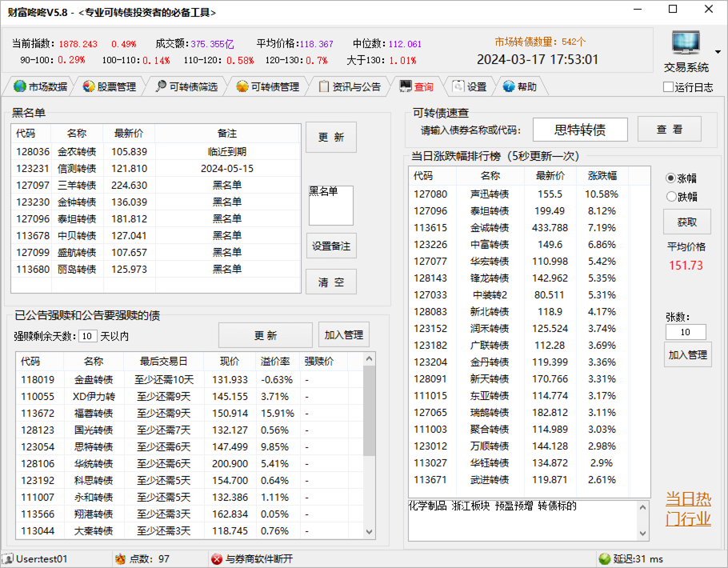
Task: Focus the 张数 input field
Action: (686, 332)
